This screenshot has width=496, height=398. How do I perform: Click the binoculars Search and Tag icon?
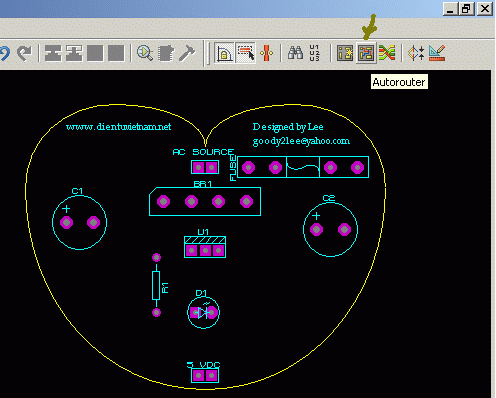(295, 53)
